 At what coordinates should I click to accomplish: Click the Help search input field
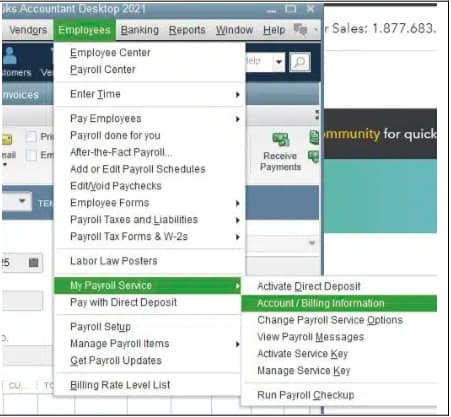258,62
